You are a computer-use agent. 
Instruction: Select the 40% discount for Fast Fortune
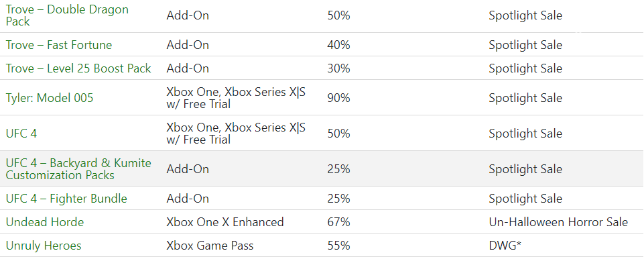(x=339, y=45)
